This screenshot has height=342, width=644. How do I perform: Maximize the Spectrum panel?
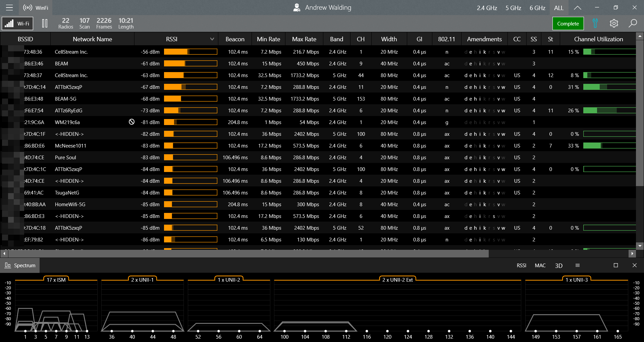[x=616, y=265]
